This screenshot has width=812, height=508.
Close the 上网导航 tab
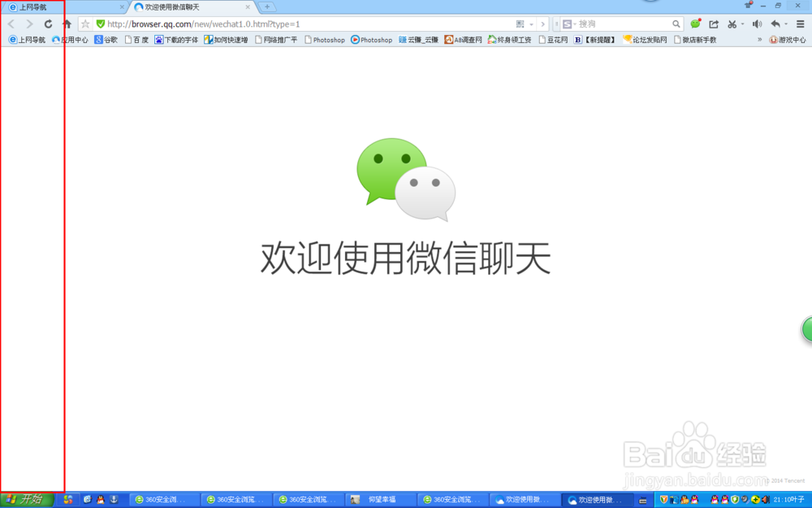[x=122, y=7]
